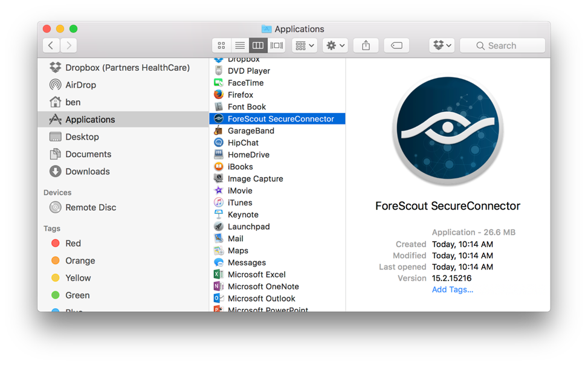Viewport: 588px width, 365px height.
Task: Select the iMovie app icon
Action: [x=219, y=190]
